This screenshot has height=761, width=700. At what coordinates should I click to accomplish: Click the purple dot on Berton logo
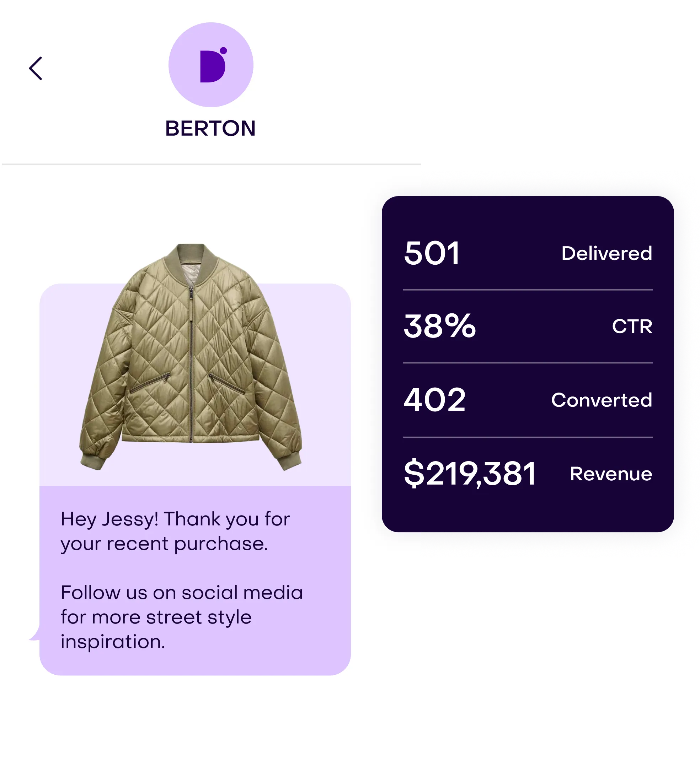point(223,50)
